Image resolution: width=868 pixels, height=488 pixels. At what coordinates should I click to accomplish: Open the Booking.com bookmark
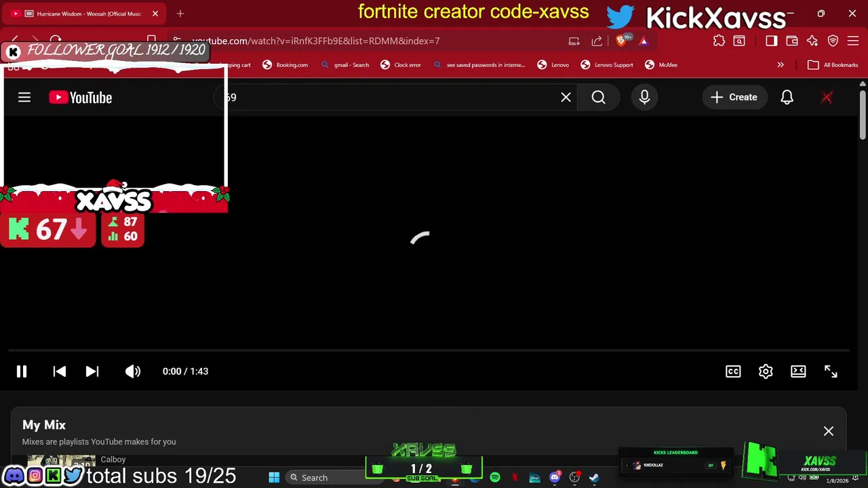click(285, 65)
